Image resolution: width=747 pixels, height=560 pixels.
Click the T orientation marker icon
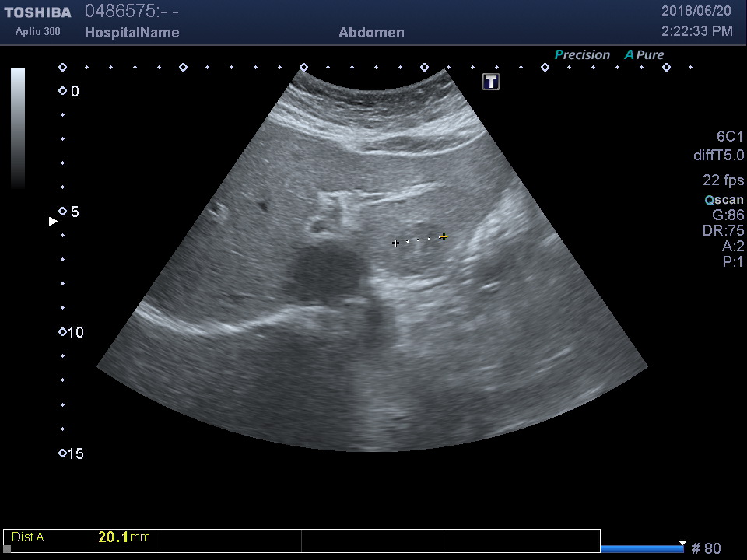coord(491,82)
